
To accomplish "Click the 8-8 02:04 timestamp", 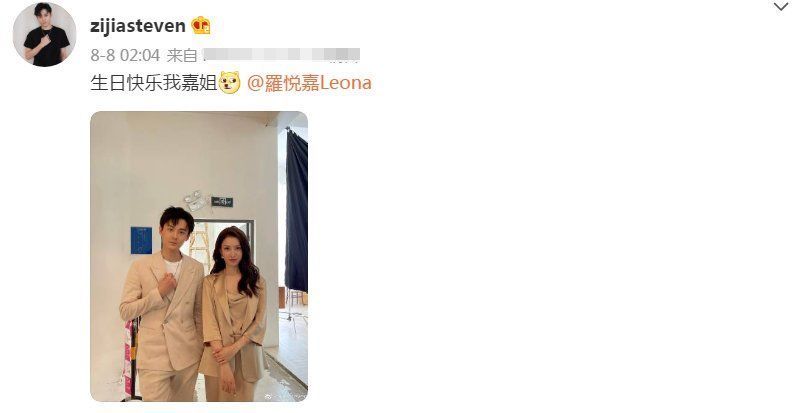I will (125, 55).
